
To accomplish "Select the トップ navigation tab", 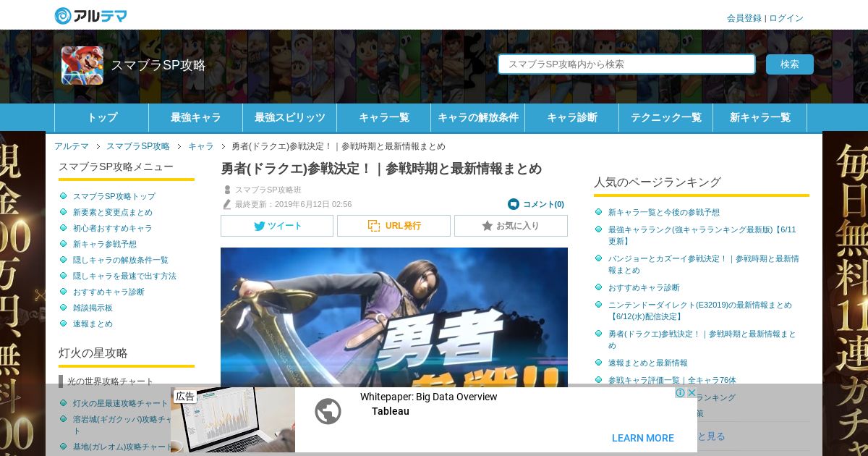I will (x=102, y=117).
